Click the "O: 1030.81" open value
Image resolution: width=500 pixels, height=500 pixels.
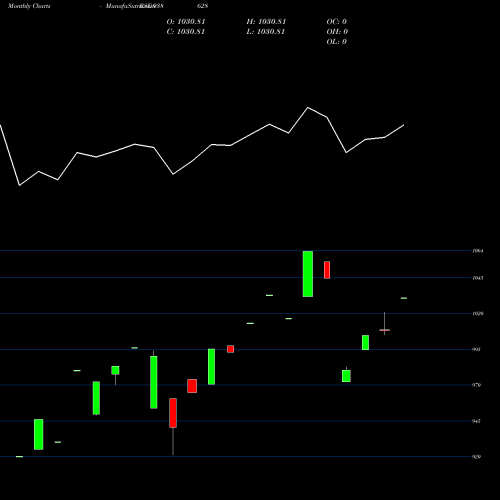pyautogui.click(x=186, y=22)
